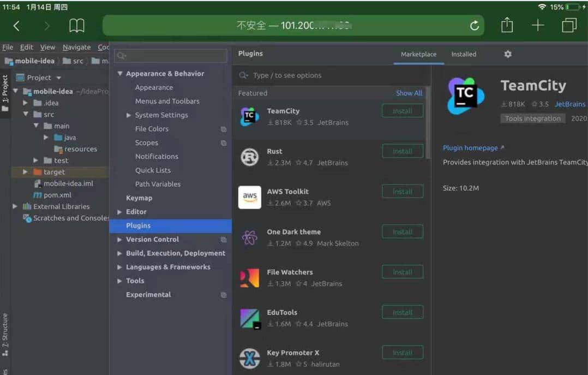Click the EduTools plugin icon
This screenshot has width=588, height=375.
249,318
